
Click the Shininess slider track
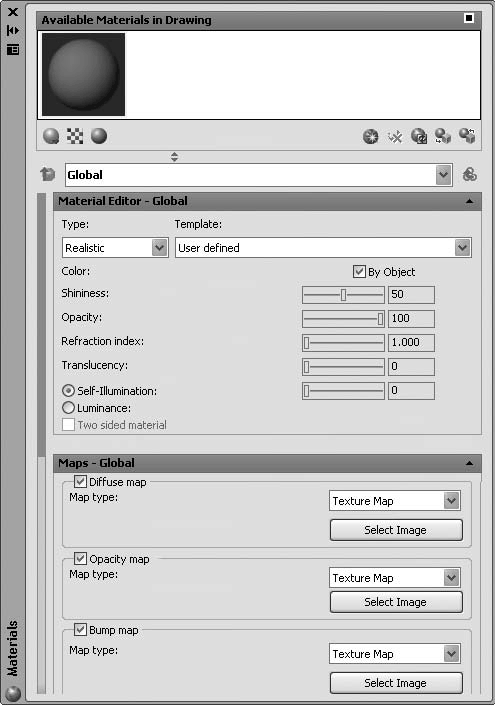point(343,295)
